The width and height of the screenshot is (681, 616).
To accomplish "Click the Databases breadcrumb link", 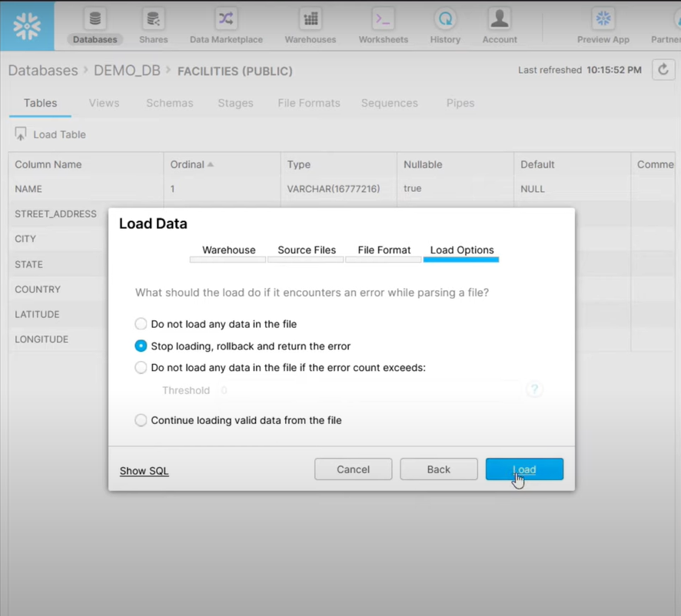I will click(43, 71).
